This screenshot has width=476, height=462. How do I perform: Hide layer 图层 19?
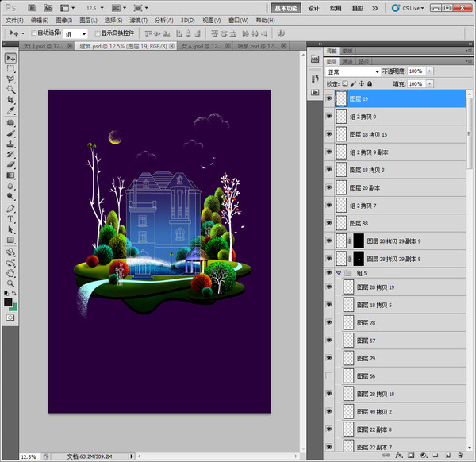[x=329, y=98]
